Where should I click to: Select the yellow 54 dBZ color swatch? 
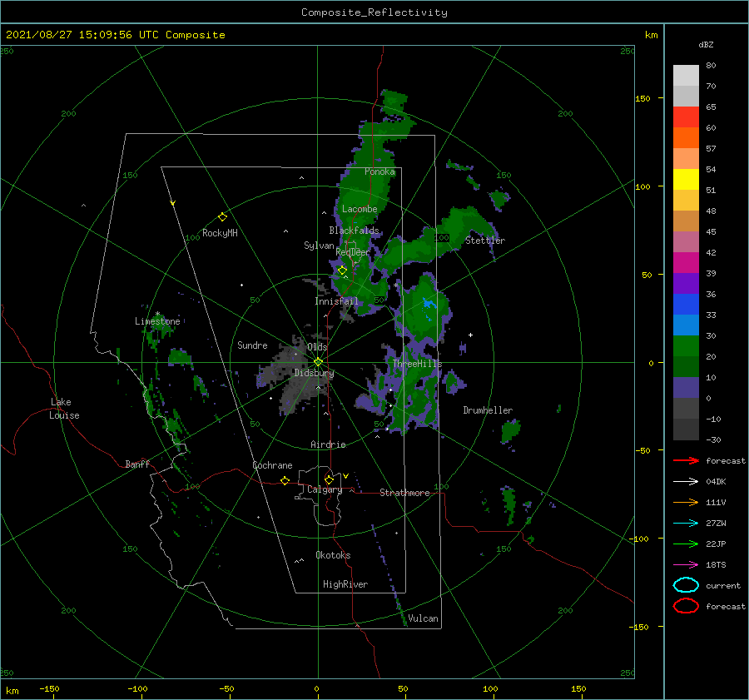click(x=686, y=179)
